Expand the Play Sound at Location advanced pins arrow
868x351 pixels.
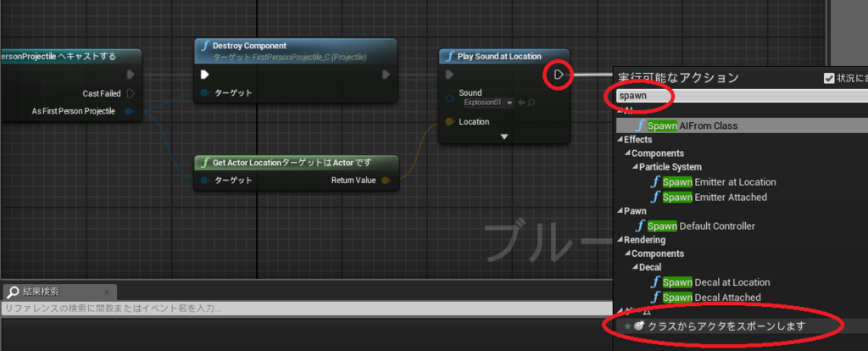pyautogui.click(x=504, y=136)
